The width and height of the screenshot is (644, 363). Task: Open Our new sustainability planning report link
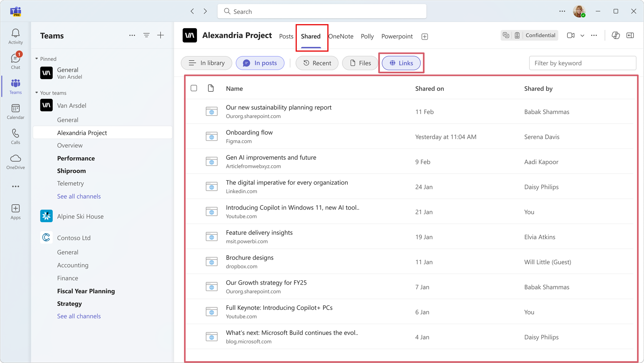coord(279,107)
